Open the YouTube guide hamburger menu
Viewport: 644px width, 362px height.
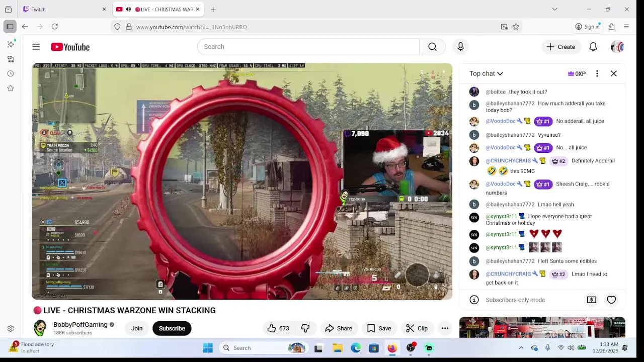[x=36, y=47]
